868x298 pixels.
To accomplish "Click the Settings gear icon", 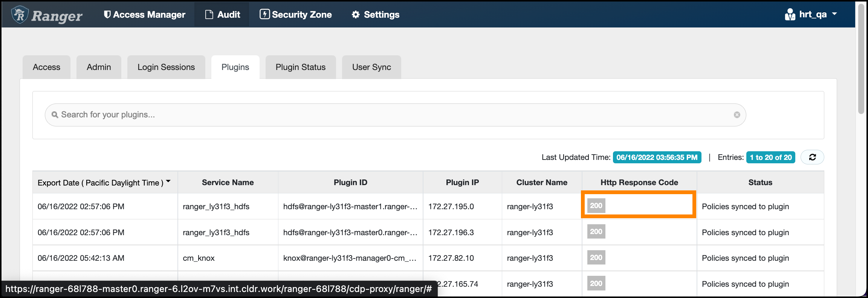I will click(x=355, y=15).
